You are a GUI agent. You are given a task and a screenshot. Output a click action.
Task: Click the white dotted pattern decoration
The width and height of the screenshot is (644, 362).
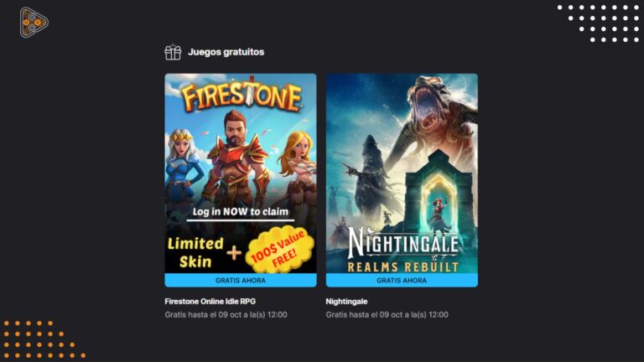tap(600, 23)
